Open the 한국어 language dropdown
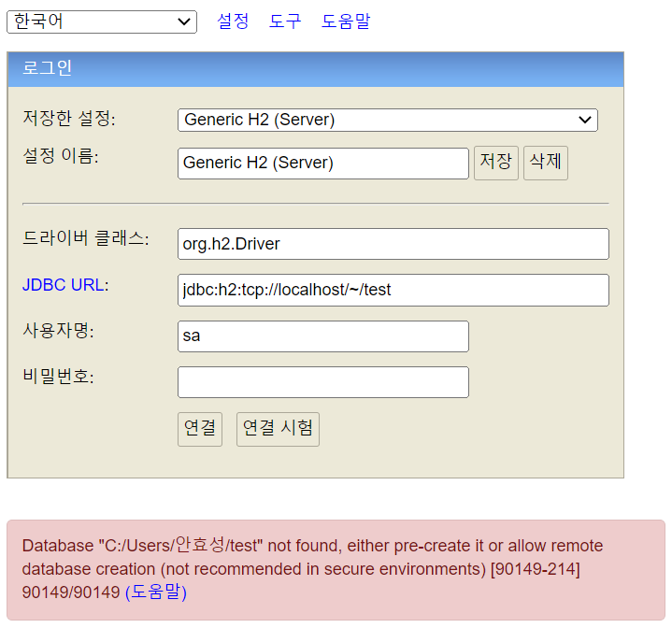672x628 pixels. (x=102, y=21)
